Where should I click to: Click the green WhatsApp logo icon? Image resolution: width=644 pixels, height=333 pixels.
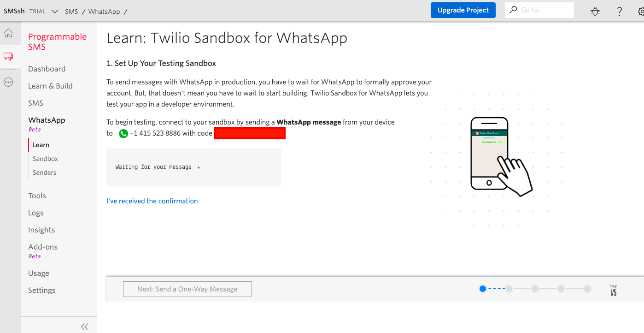pos(123,134)
